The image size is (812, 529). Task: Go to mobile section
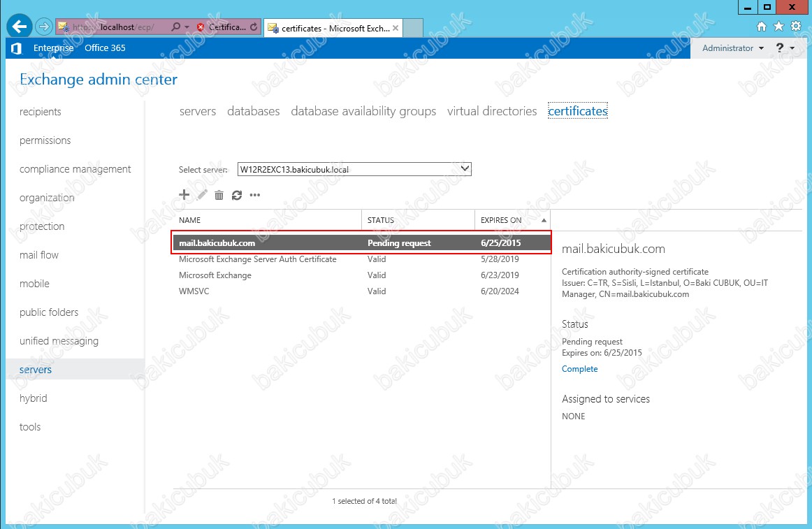[x=34, y=284]
